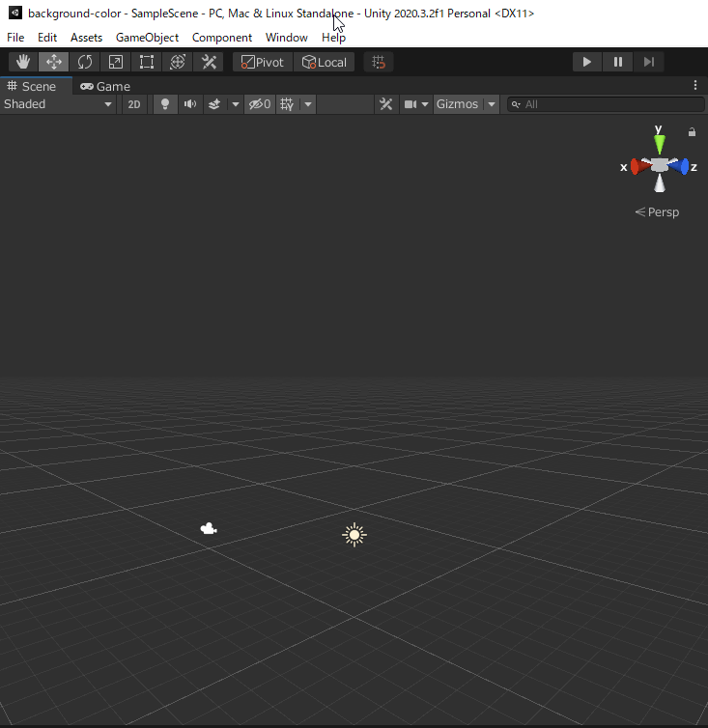708x728 pixels.
Task: Toggle scene lighting
Action: point(165,104)
